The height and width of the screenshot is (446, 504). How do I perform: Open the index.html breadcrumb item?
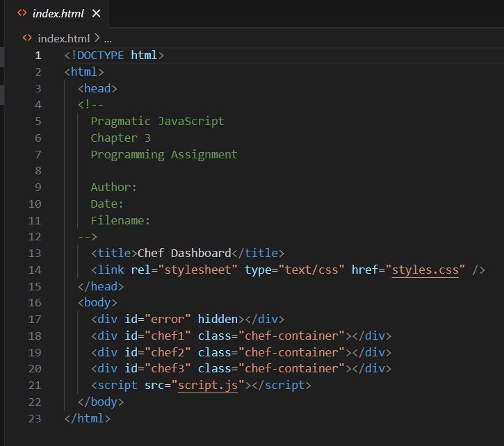coord(63,38)
